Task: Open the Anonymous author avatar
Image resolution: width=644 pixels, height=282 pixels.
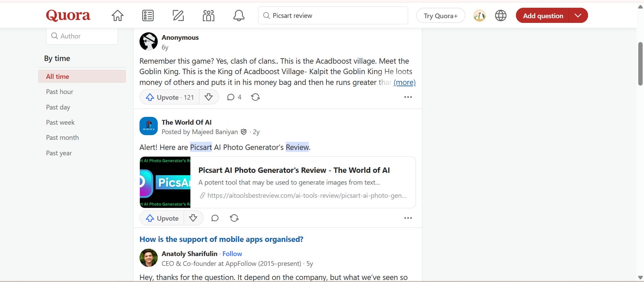Action: click(149, 41)
